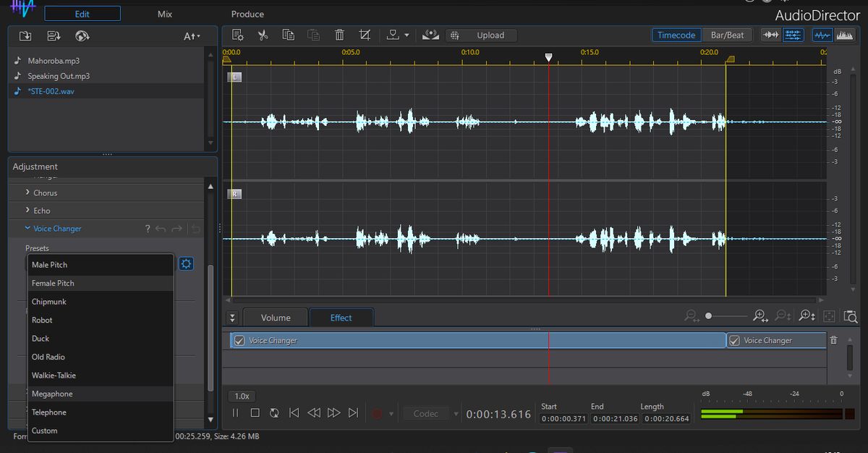Open the Trim tool on the toolbar
The image size is (868, 453).
365,34
